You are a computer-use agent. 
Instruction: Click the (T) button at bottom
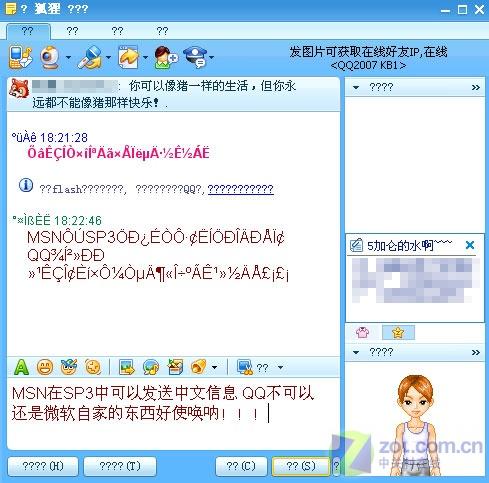click(120, 466)
